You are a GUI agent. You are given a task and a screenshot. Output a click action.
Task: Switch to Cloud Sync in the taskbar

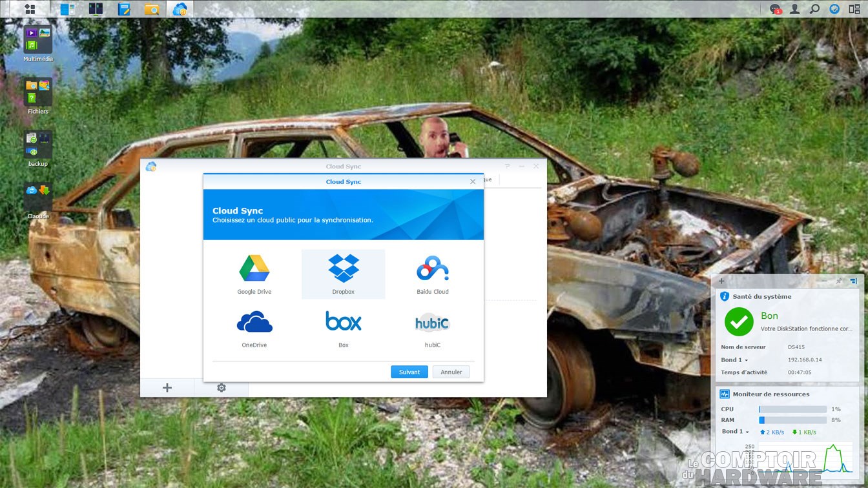tap(180, 9)
